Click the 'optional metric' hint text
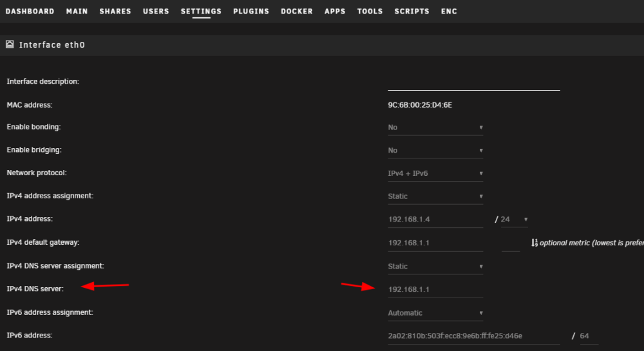The image size is (644, 351). pos(592,243)
